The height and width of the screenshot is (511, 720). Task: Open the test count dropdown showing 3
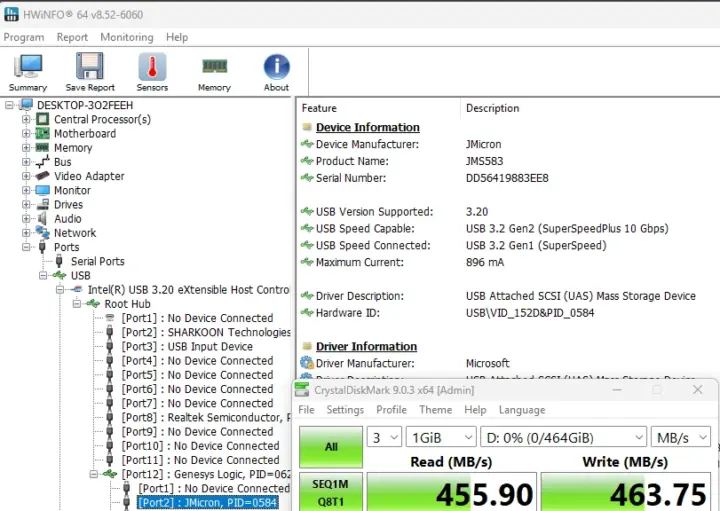point(384,438)
